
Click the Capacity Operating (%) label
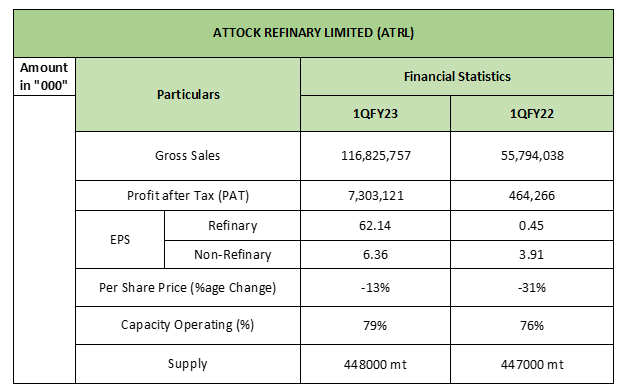coord(188,325)
